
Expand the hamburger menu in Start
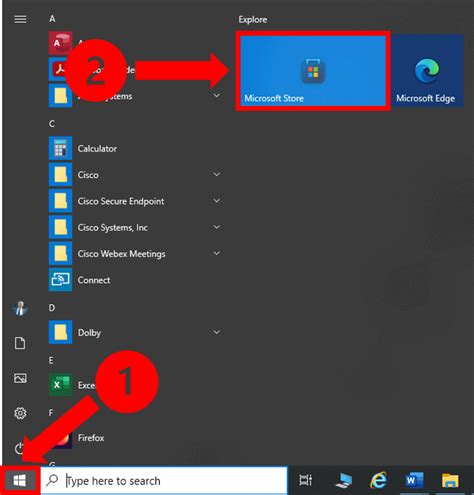click(20, 19)
